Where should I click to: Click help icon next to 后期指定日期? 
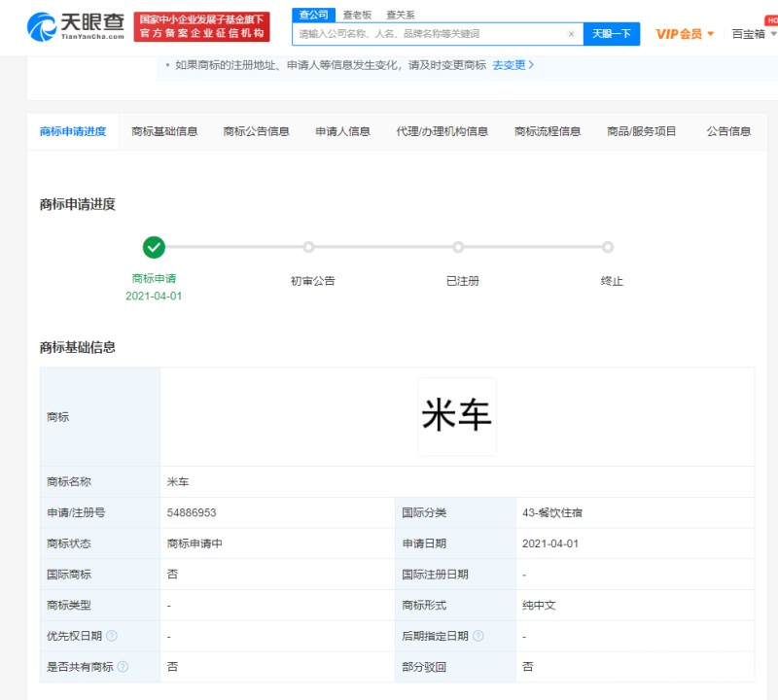[x=477, y=636]
